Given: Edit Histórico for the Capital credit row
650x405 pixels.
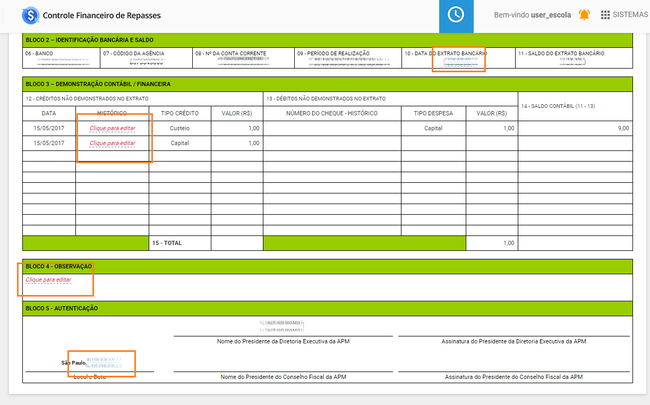Looking at the screenshot, I should pyautogui.click(x=112, y=143).
